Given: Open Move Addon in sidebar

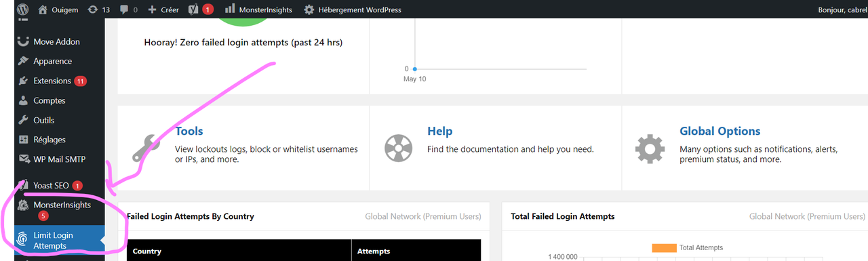Looking at the screenshot, I should click(56, 41).
